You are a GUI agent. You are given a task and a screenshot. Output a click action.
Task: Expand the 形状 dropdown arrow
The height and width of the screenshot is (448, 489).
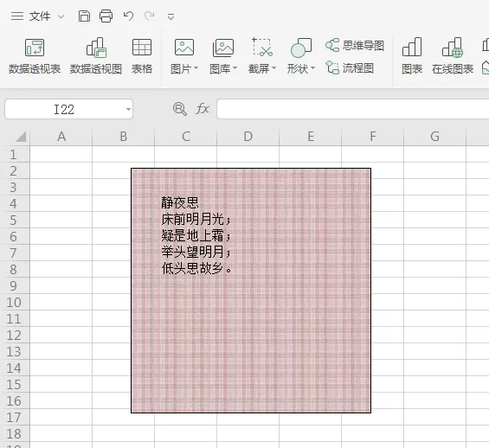(x=313, y=68)
